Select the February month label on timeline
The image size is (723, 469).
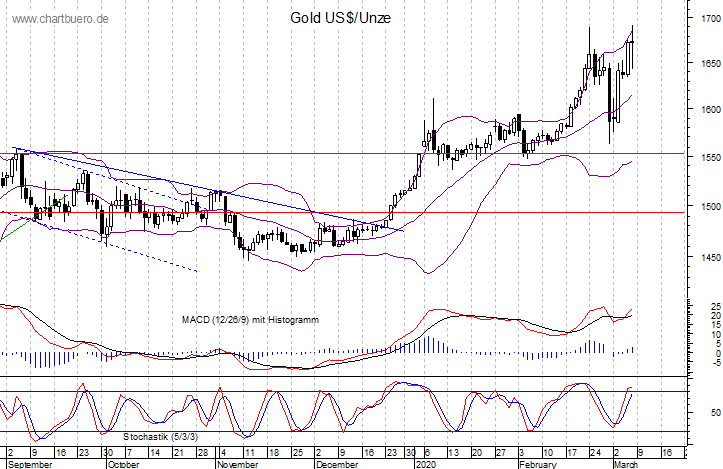pyautogui.click(x=538, y=463)
